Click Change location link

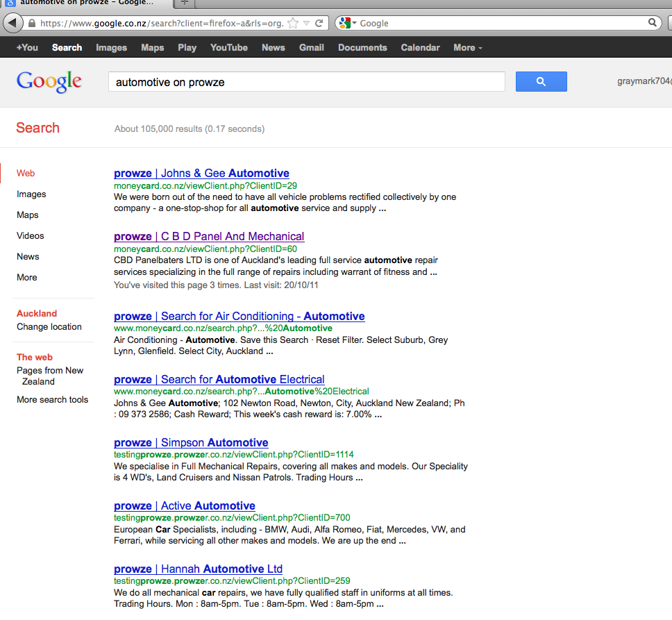(x=49, y=326)
